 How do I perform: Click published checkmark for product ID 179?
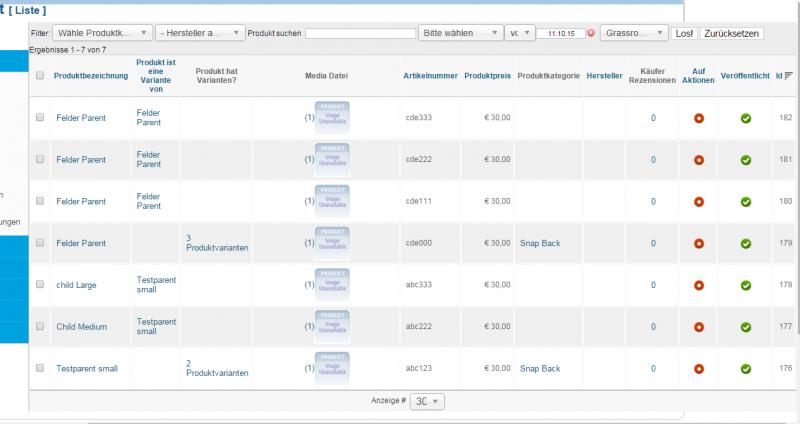click(745, 244)
